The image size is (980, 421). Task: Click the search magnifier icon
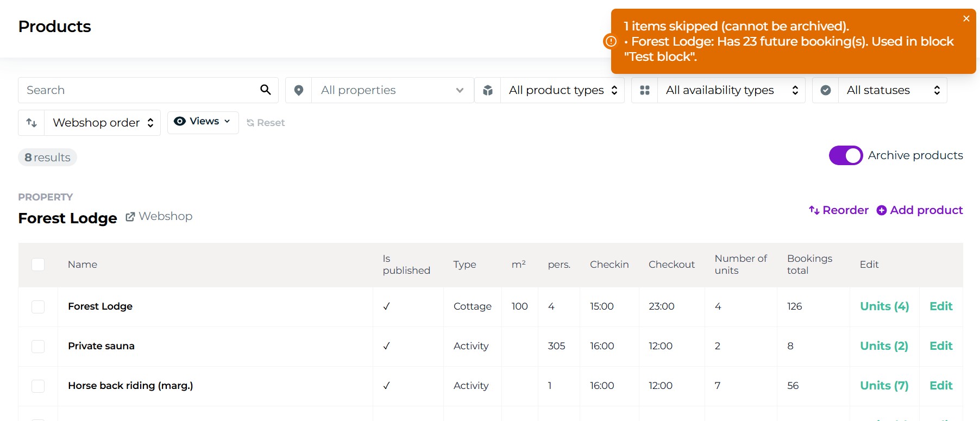pyautogui.click(x=265, y=90)
